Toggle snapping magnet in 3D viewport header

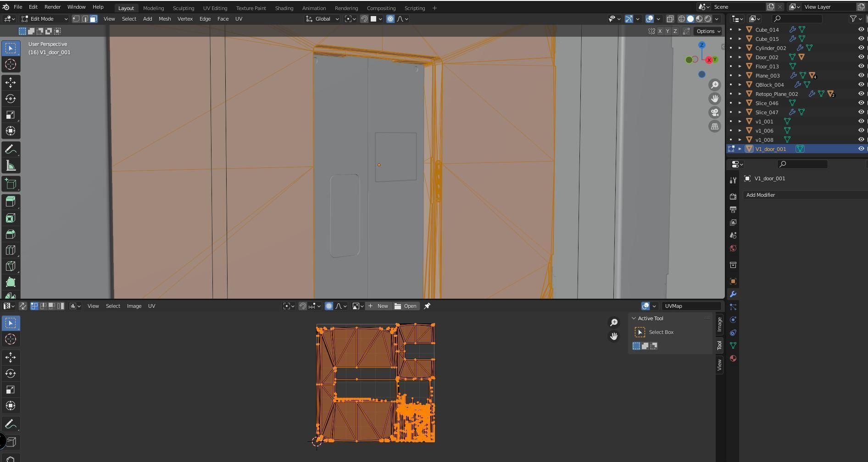pos(364,19)
